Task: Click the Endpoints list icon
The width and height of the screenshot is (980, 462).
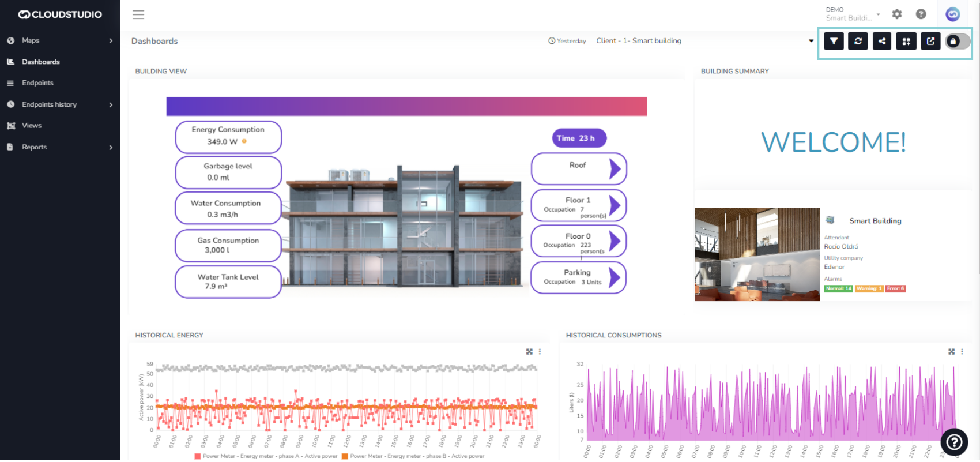Action: 10,83
